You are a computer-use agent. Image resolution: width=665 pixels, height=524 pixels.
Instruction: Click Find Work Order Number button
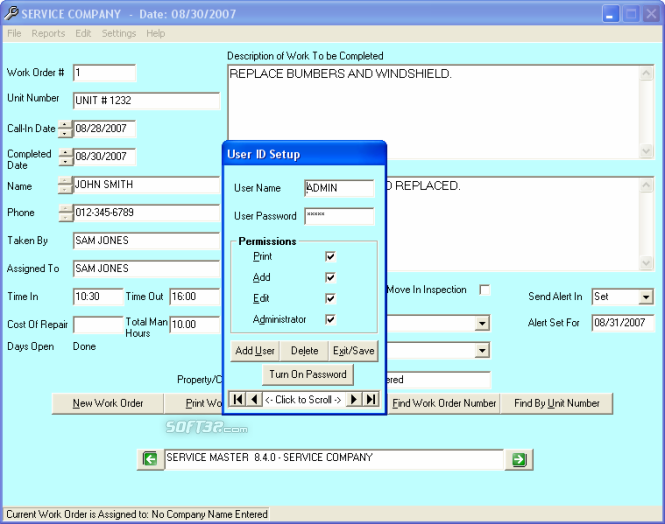tap(443, 403)
